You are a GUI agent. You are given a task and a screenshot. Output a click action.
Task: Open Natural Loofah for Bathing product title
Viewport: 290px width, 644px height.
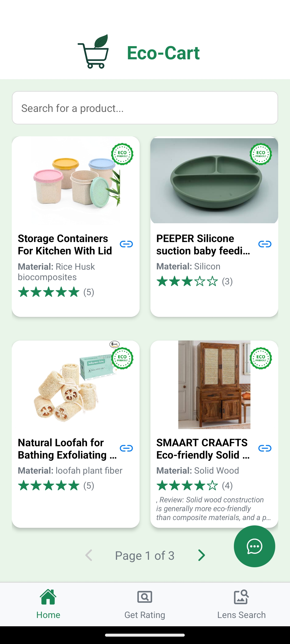[x=67, y=449]
